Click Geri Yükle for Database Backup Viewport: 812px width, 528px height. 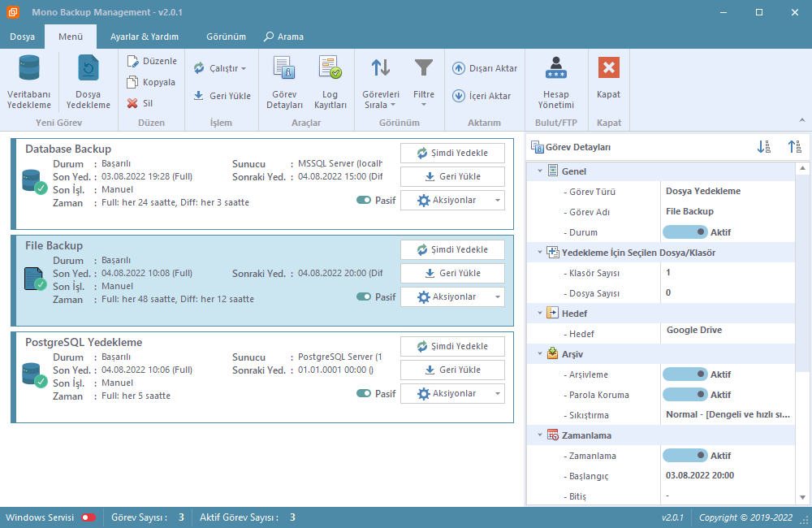tap(452, 176)
